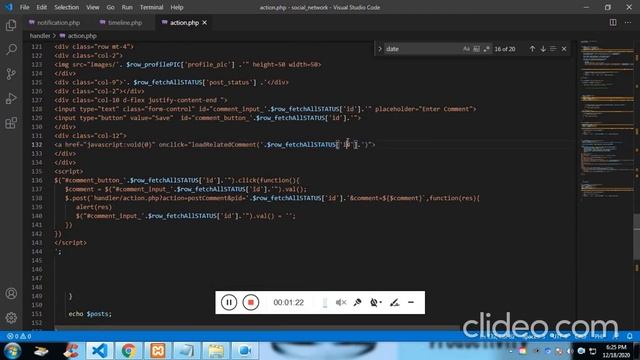
Task: Open the Source Control view
Action: click(x=11, y=74)
